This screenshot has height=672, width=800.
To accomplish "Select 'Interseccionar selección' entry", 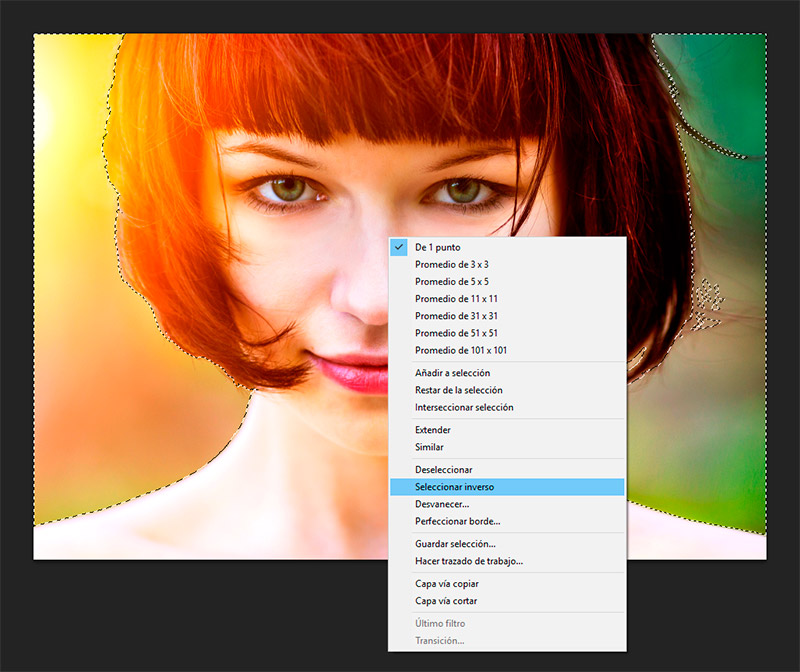I will pyautogui.click(x=464, y=407).
